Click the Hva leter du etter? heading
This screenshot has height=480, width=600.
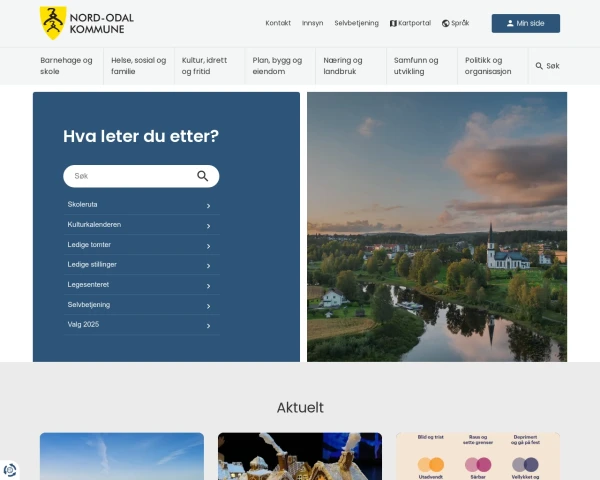coord(141,136)
